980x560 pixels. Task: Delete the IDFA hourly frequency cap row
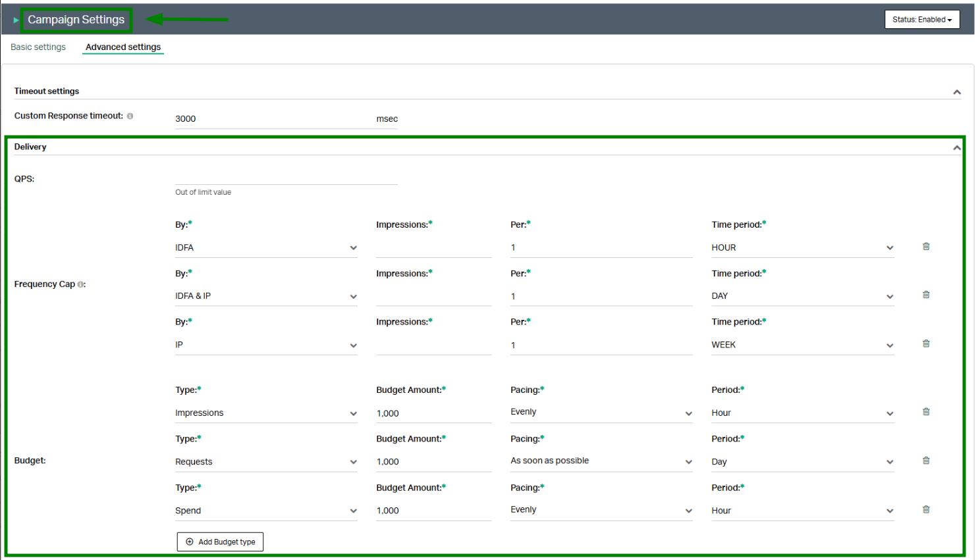coord(926,247)
